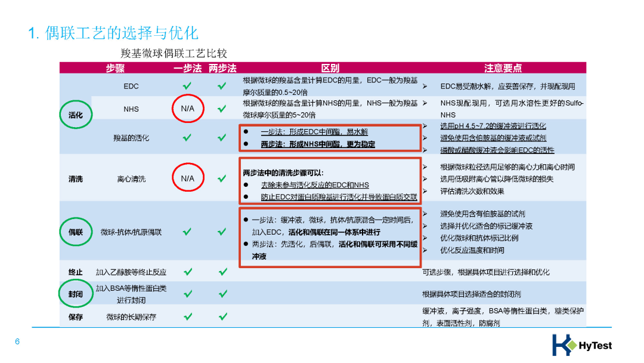Click the 两步法 checkmark for 羧基的活化
The height and width of the screenshot is (363, 644).
tap(222, 138)
